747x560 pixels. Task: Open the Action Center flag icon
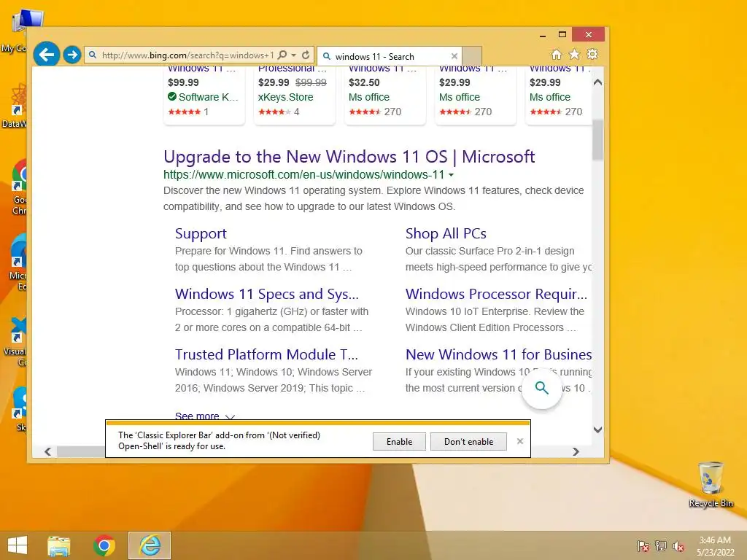[643, 546]
